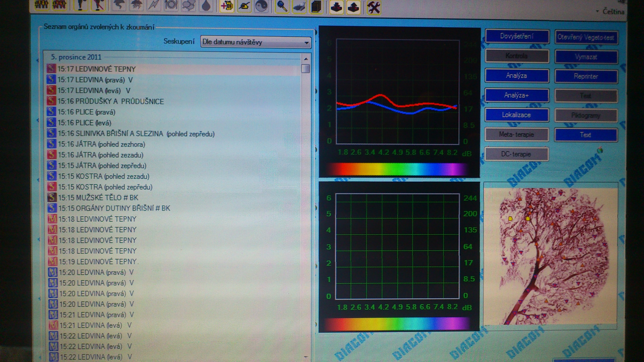Click the Piktogramy button

586,115
